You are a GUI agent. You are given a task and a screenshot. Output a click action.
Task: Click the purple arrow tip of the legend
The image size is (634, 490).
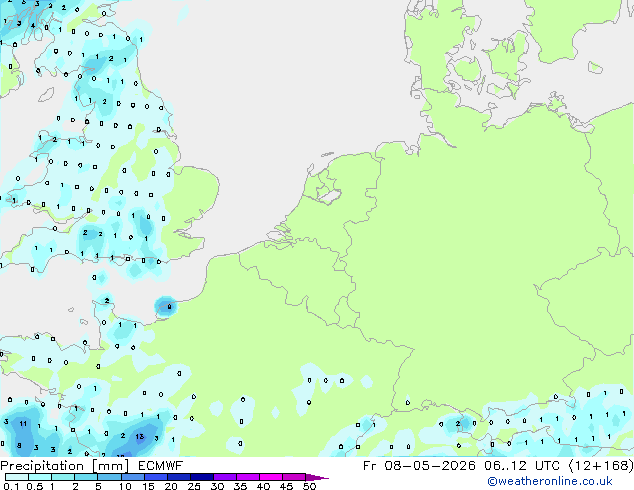click(318, 477)
